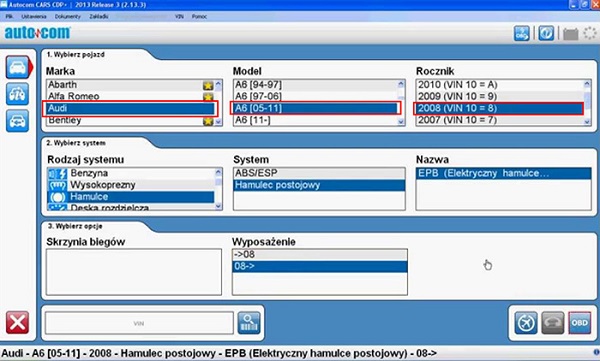Click the Model list scroll-up arrow
Viewport: 600px width, 361px height.
point(401,84)
